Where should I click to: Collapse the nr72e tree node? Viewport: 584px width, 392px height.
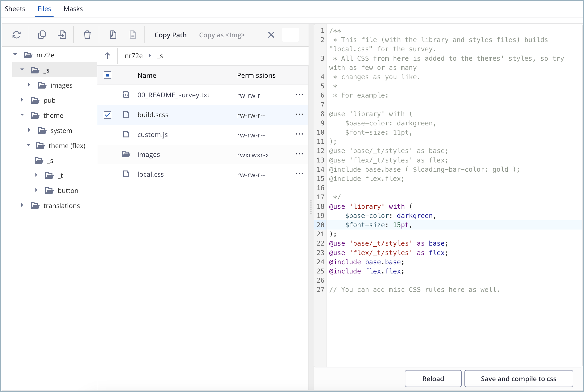15,54
